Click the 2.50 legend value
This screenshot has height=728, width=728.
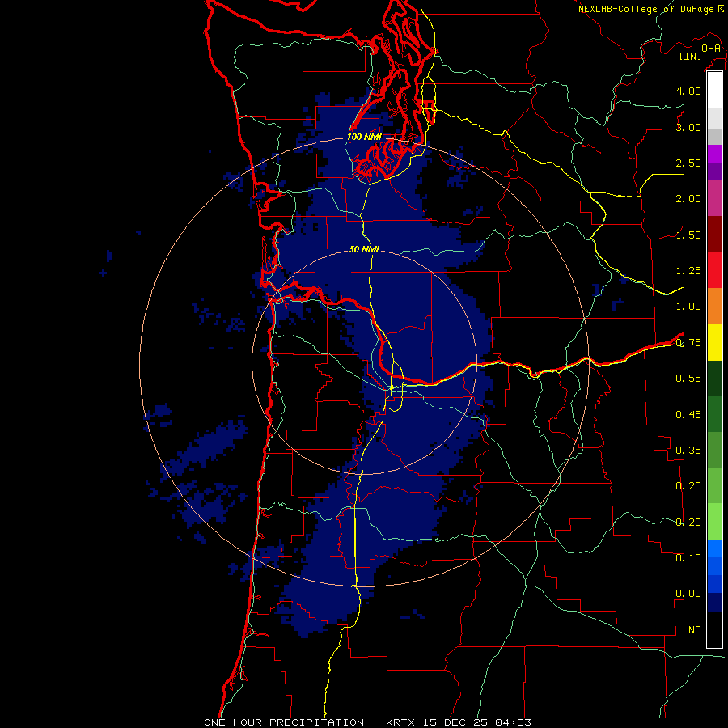click(x=688, y=163)
